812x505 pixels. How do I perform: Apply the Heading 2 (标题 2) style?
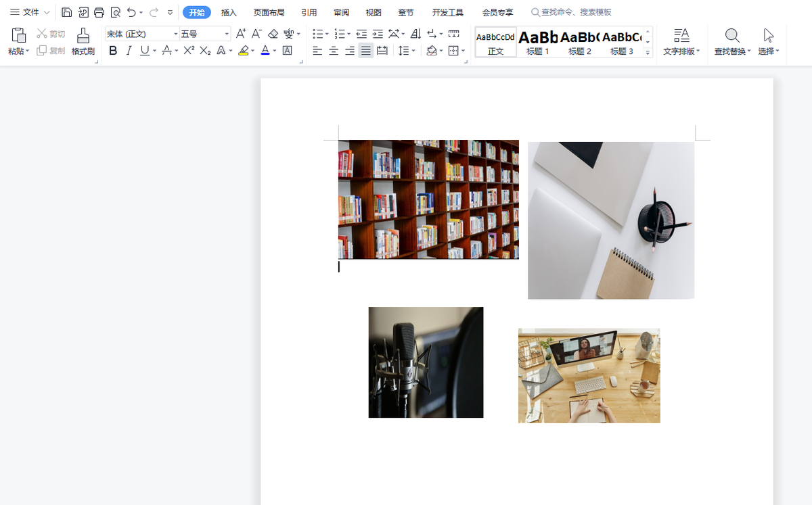pos(580,43)
